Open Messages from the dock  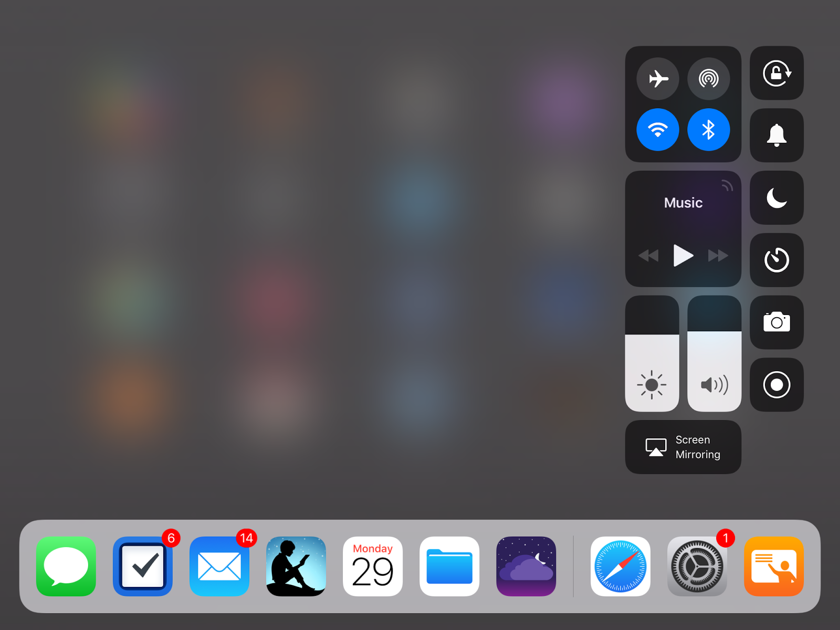(x=66, y=566)
